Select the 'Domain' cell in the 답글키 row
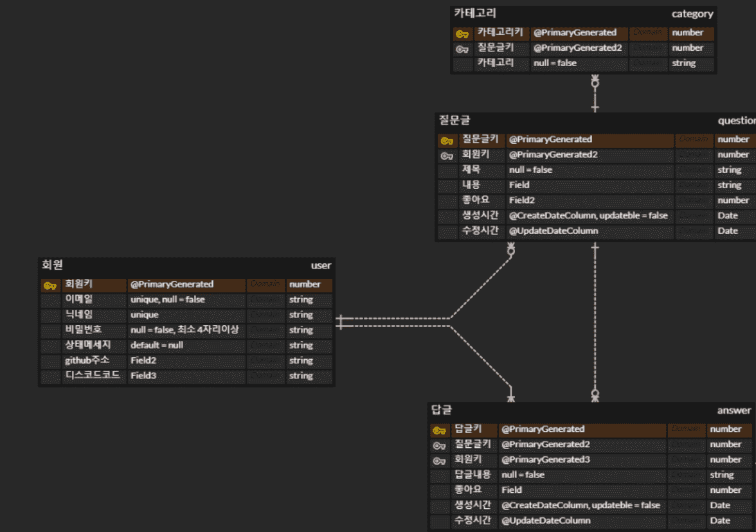Viewport: 756px width, 532px height. (685, 429)
